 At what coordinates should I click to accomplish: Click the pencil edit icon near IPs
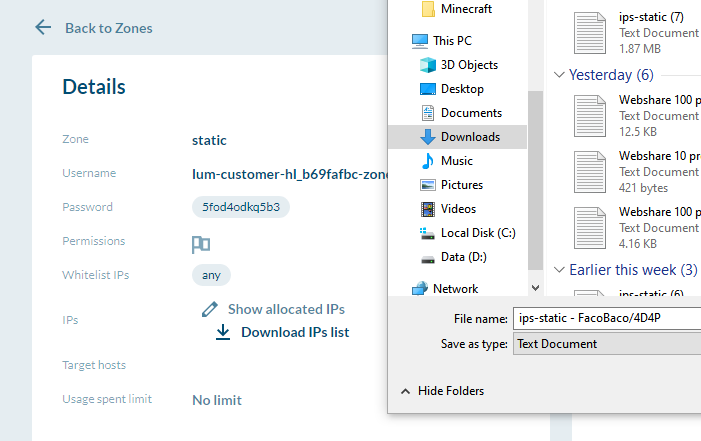(x=209, y=309)
